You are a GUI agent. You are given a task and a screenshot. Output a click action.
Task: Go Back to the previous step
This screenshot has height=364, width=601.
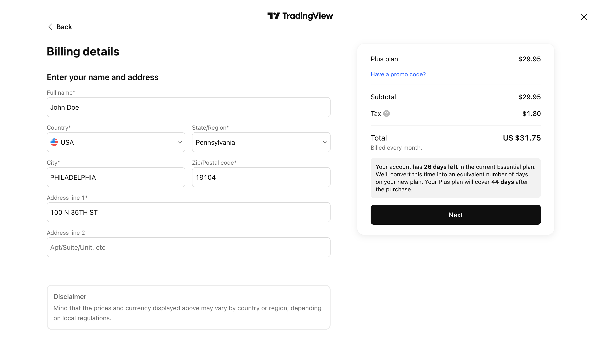60,27
